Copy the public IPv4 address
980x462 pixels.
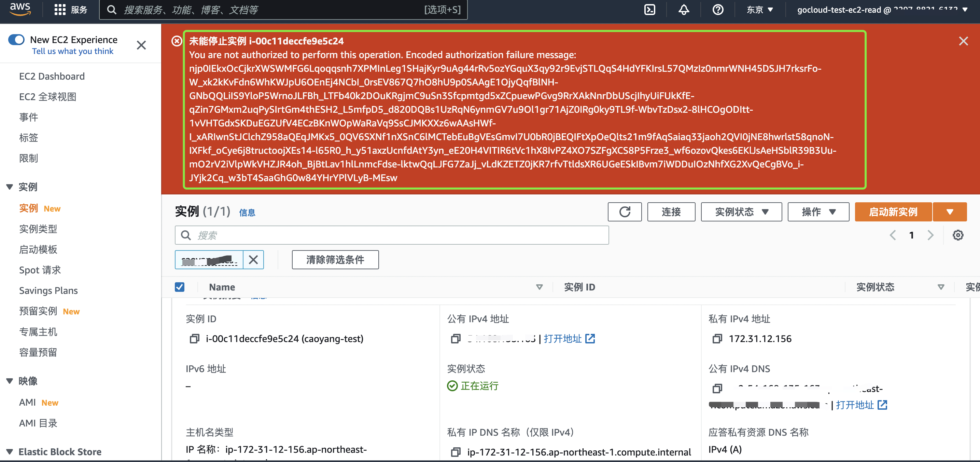tap(456, 339)
